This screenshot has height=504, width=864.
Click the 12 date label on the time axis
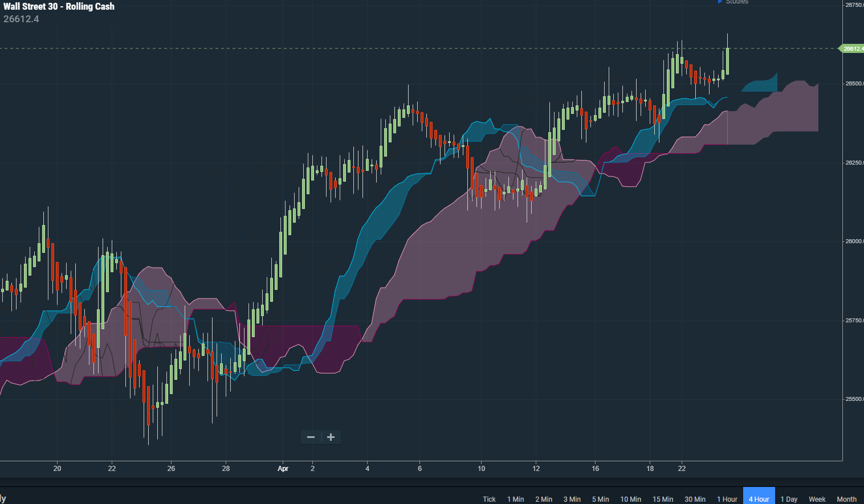536,469
